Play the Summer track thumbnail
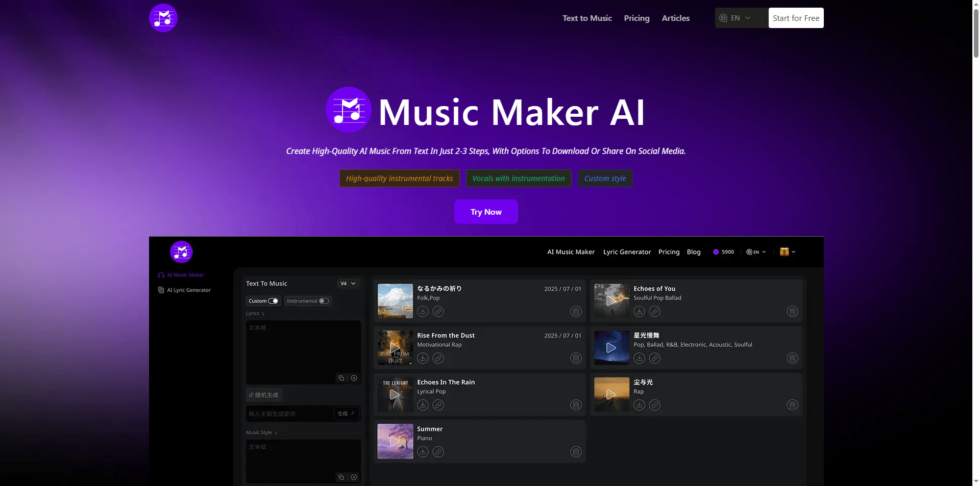 pos(395,441)
